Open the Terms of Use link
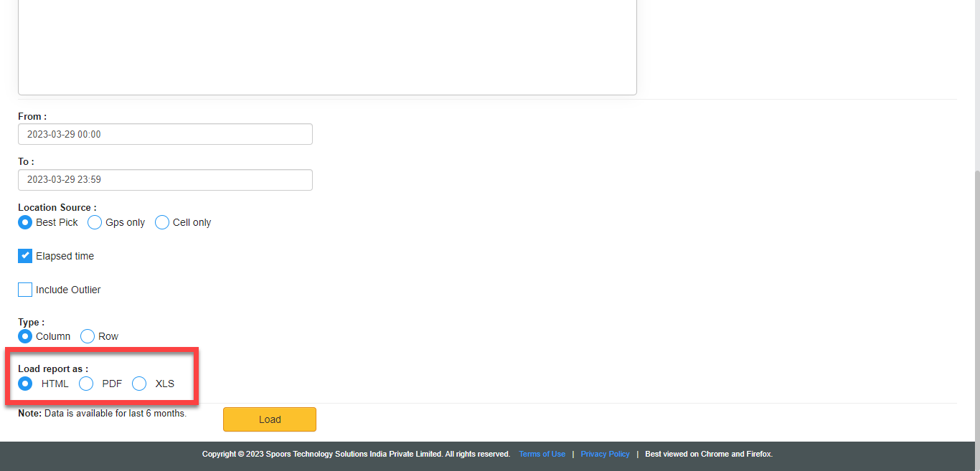Viewport: 980px width, 471px height. (542, 454)
